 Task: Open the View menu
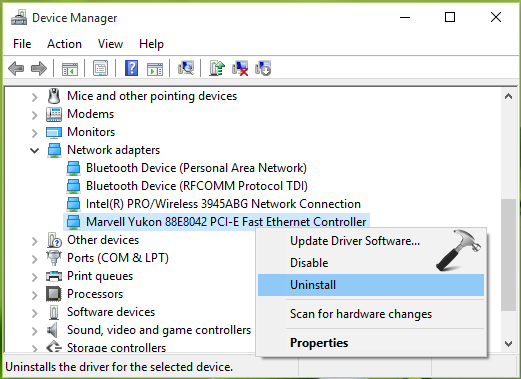tap(110, 44)
